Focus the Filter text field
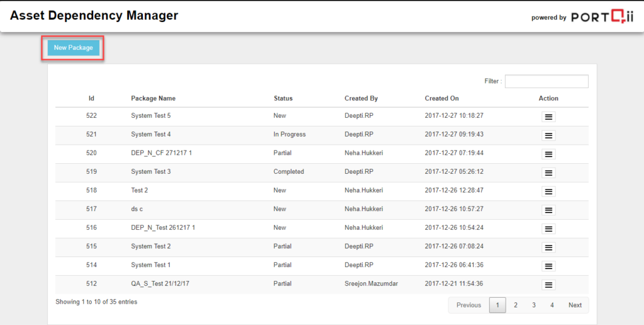Viewport: 644px width, 325px height. pos(546,82)
